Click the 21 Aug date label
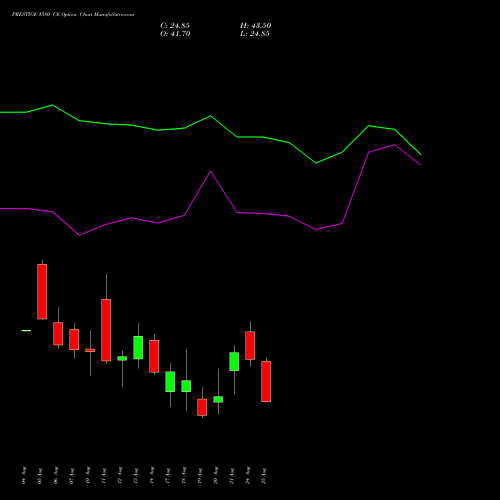 click(232, 475)
